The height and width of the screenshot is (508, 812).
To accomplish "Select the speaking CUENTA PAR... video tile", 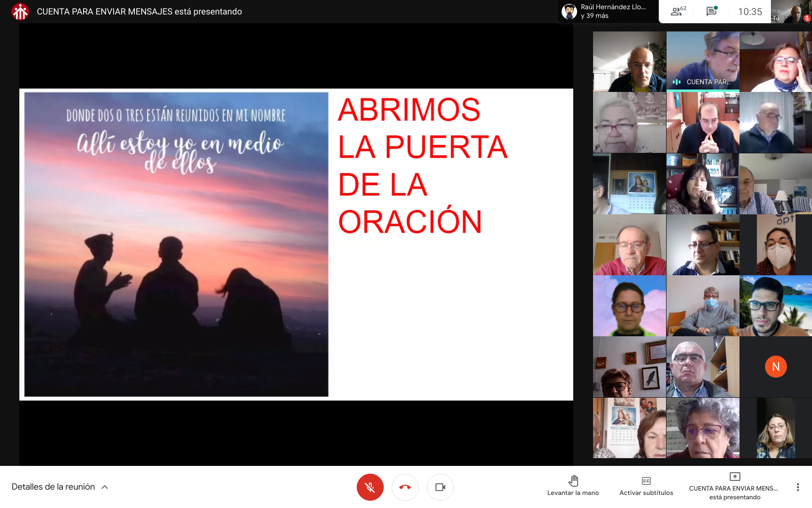I will coord(703,61).
